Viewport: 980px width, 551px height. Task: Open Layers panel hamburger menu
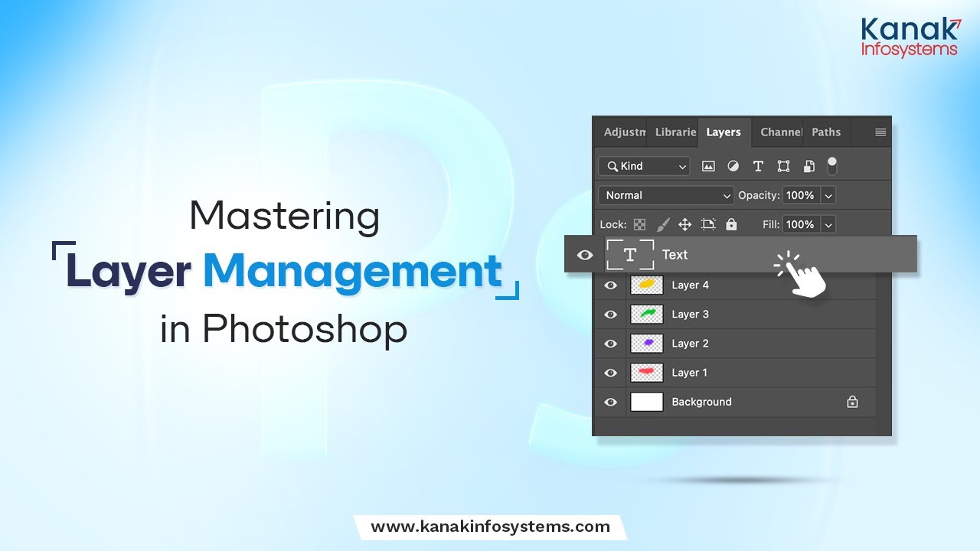pyautogui.click(x=880, y=132)
